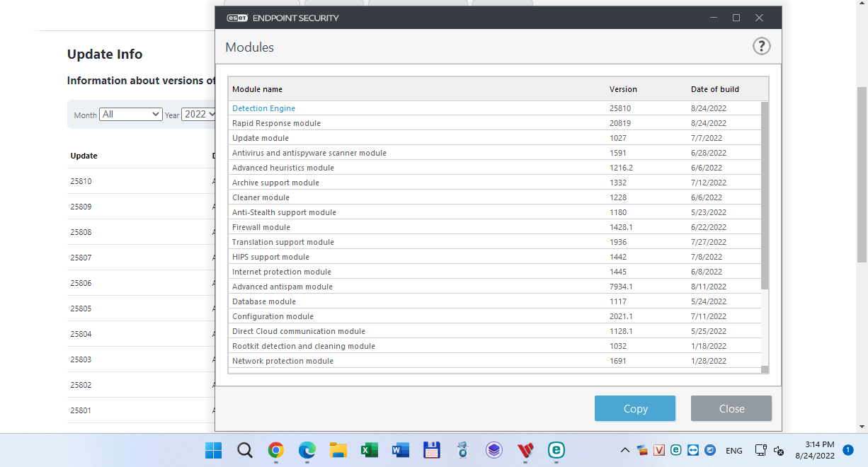The height and width of the screenshot is (467, 868).
Task: Click the TeamViewer-style arrows tray icon
Action: pyautogui.click(x=693, y=450)
